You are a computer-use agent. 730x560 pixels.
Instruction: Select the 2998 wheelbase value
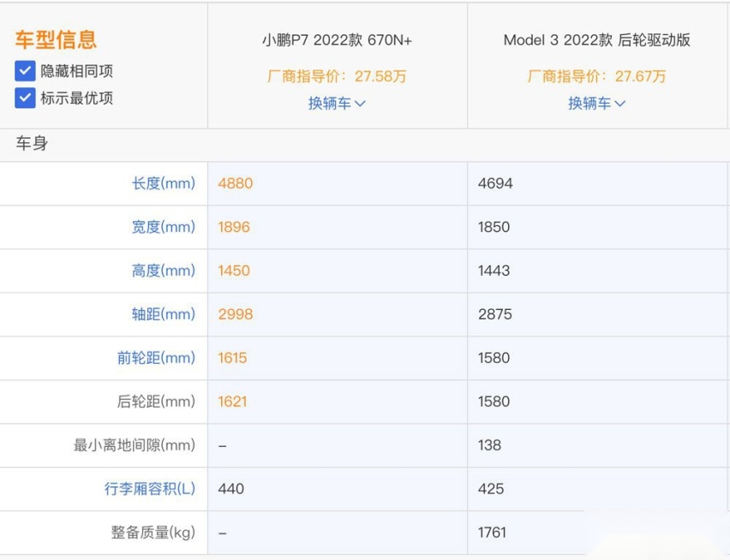[x=235, y=314]
